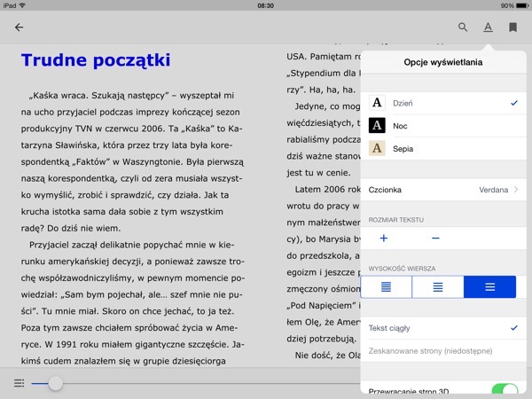Choose the medium line height option
This screenshot has height=399, width=532.
(438, 287)
